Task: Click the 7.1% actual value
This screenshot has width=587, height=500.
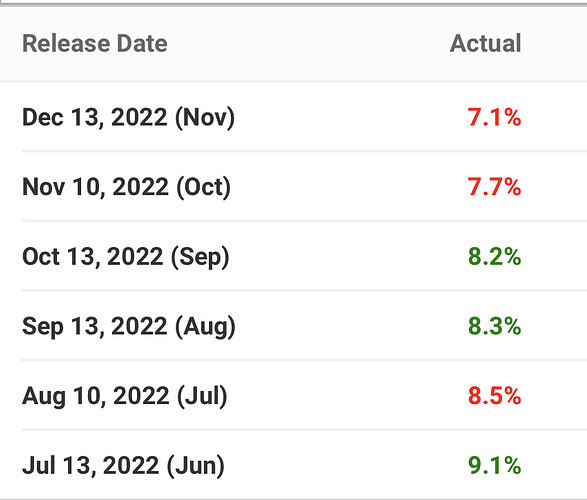Action: 494,117
